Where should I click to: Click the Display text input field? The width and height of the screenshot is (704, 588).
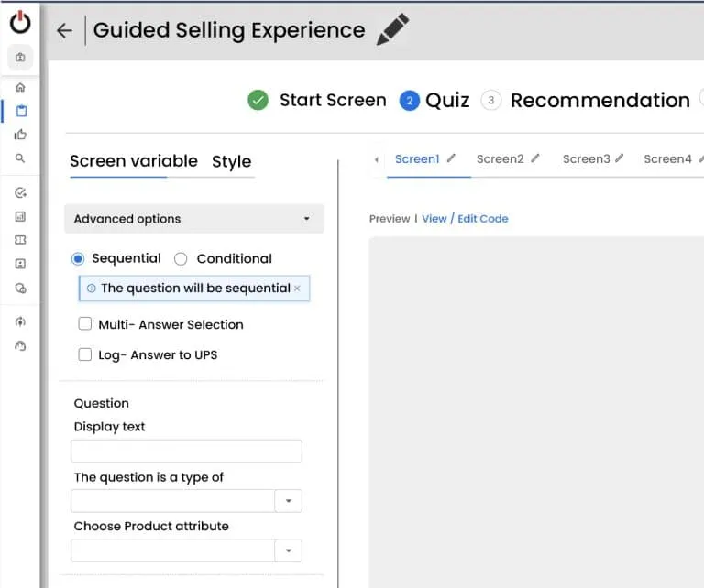click(x=186, y=452)
